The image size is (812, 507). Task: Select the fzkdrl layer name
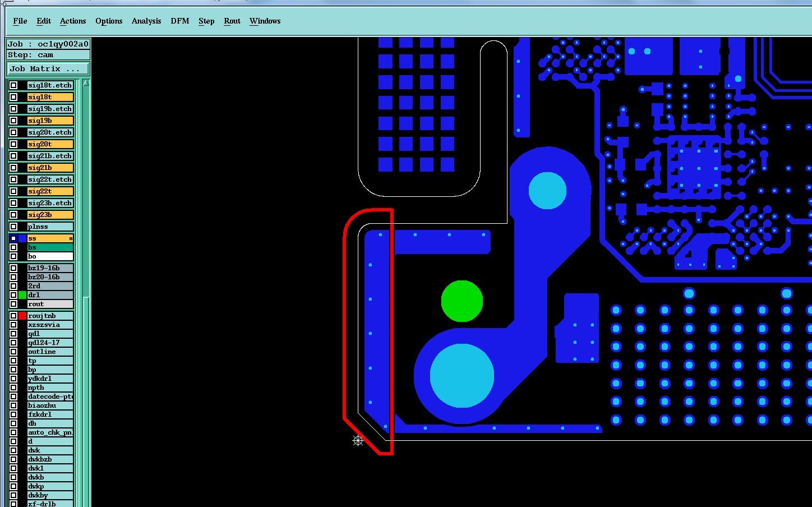[50, 414]
